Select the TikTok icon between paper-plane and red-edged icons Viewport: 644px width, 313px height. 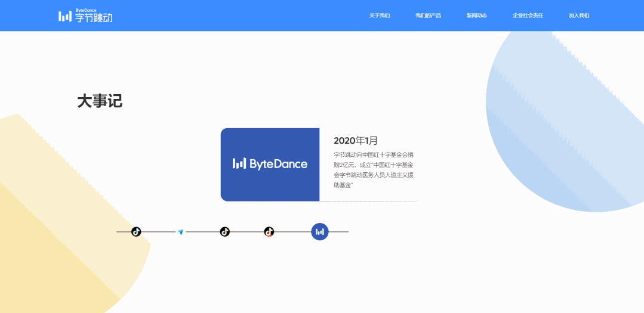(x=224, y=232)
